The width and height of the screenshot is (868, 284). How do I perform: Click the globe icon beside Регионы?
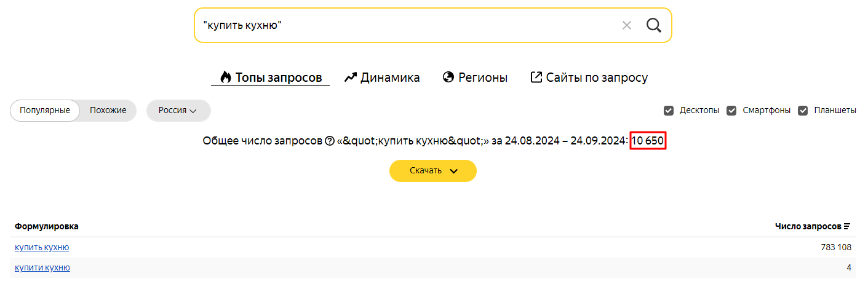pos(448,77)
